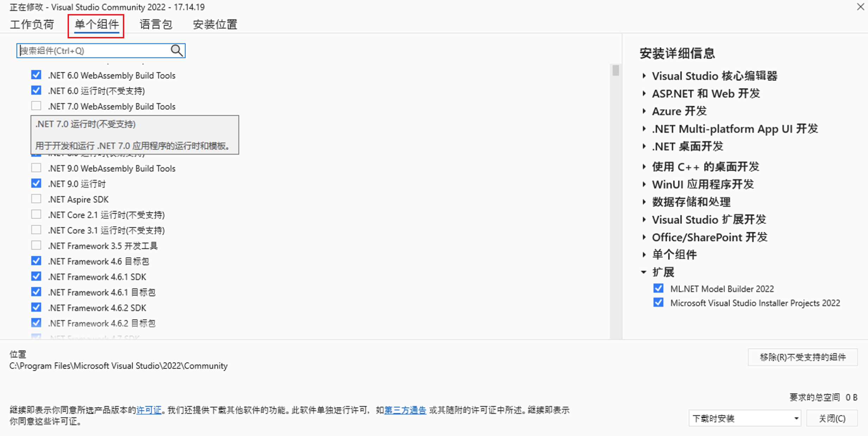Uncheck Microsoft Visual Studio Installer Projects 2022

(x=658, y=303)
